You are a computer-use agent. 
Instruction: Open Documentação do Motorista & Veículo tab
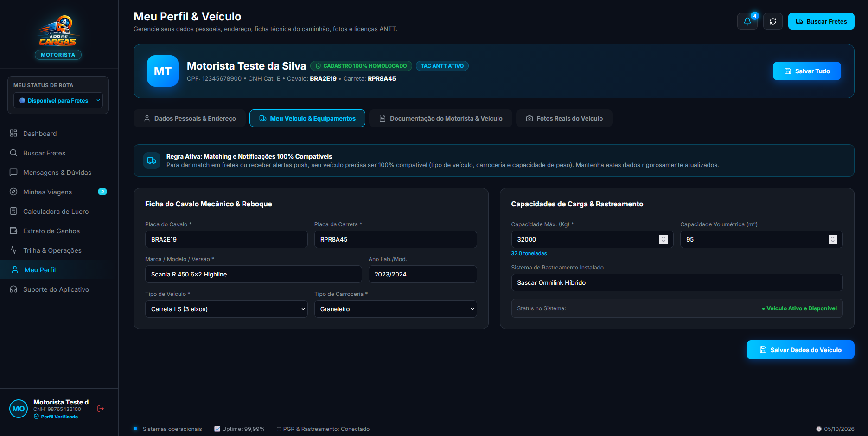[441, 118]
